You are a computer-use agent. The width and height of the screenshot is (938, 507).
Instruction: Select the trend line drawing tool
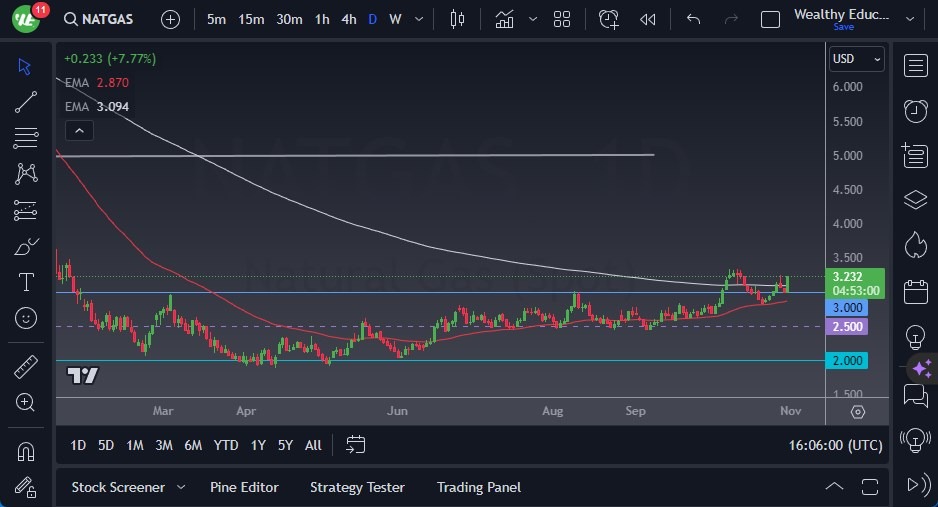26,101
